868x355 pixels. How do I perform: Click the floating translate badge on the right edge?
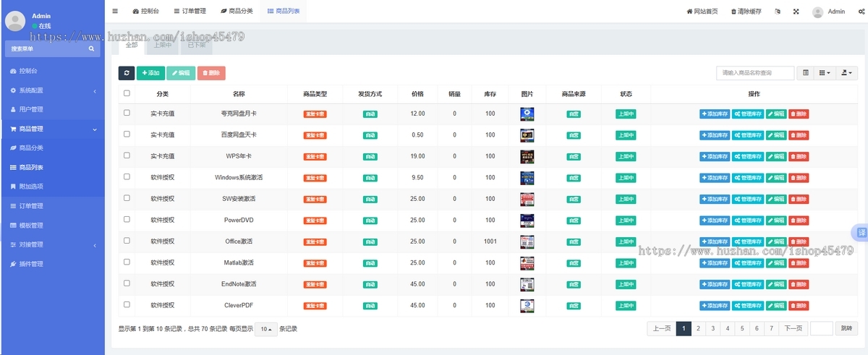coord(861,232)
